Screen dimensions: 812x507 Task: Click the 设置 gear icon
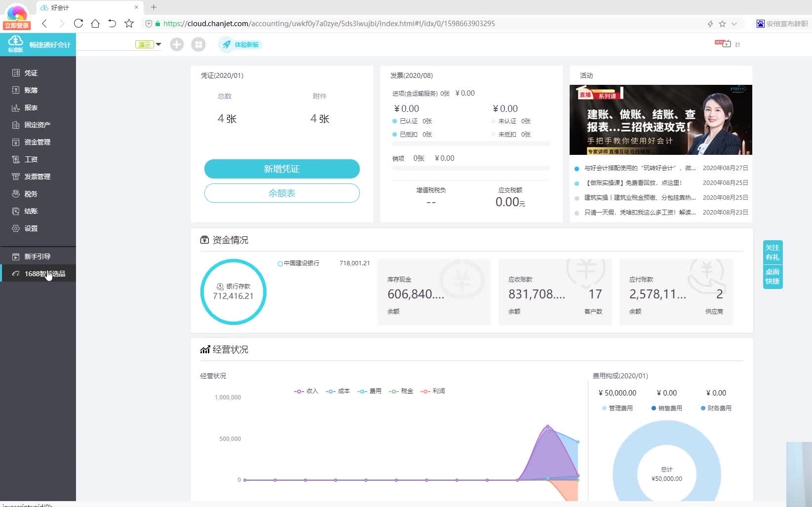coord(16,228)
